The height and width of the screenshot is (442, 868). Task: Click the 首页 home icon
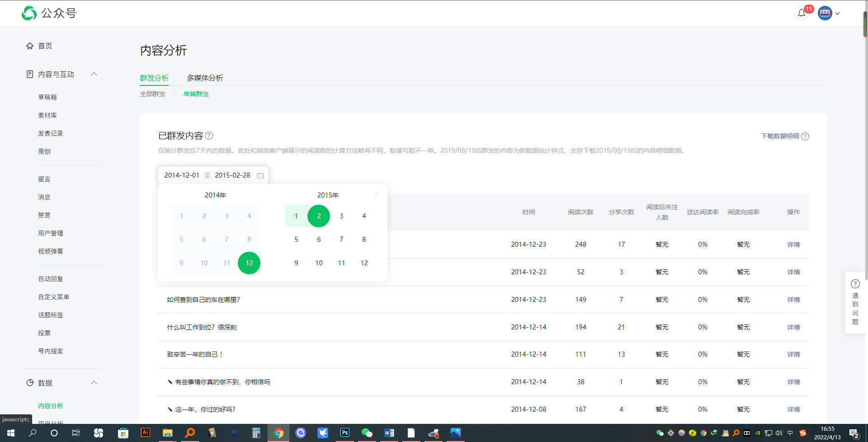click(30, 46)
